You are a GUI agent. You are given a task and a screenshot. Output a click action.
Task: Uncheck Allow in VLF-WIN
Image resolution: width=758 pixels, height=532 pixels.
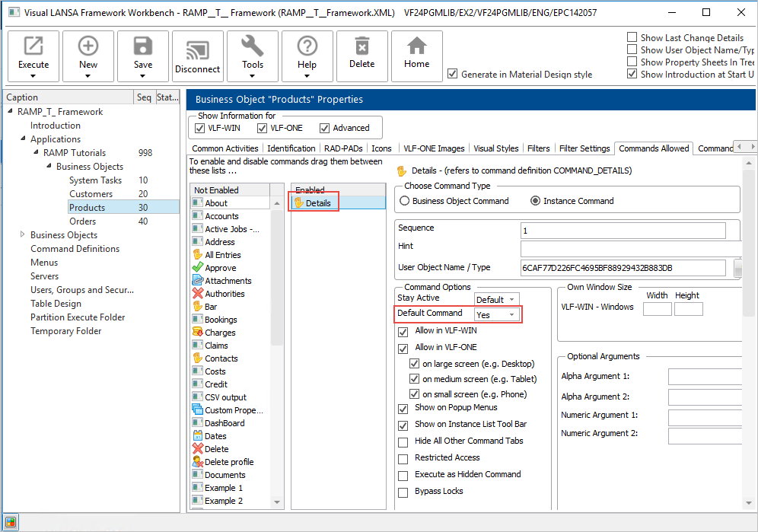tap(403, 333)
